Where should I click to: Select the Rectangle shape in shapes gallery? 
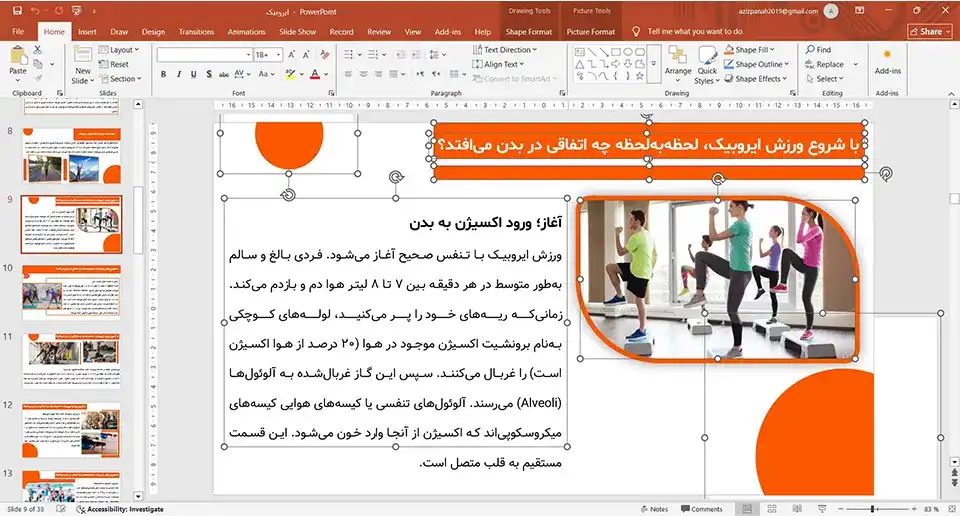pyautogui.click(x=616, y=52)
